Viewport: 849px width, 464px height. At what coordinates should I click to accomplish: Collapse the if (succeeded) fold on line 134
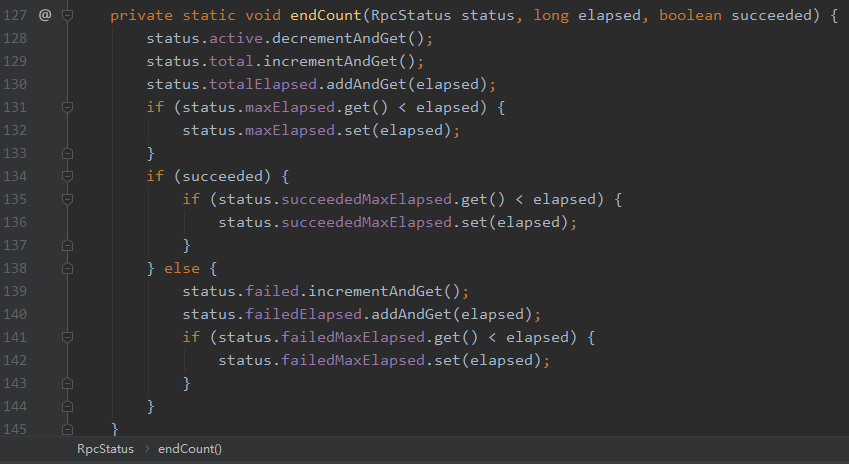[x=67, y=176]
